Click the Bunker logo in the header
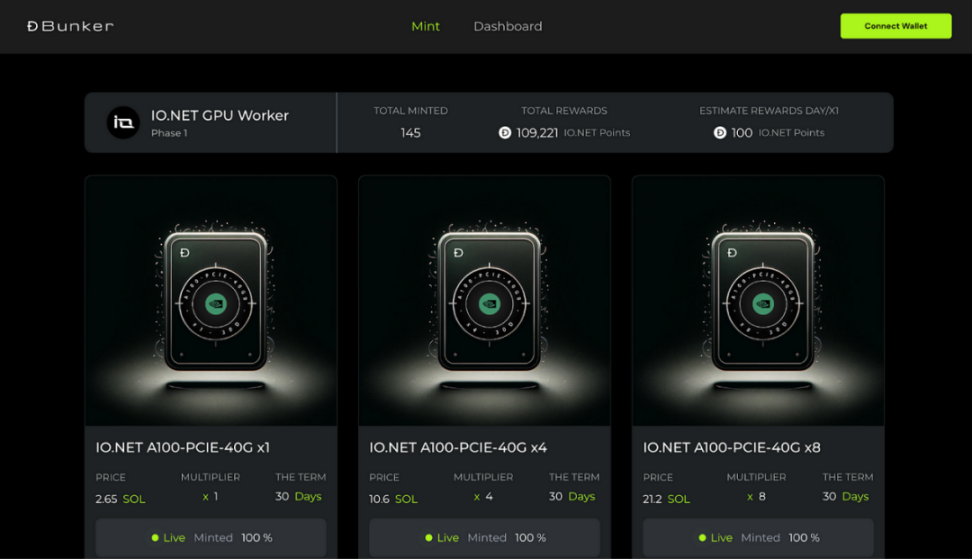This screenshot has height=559, width=972. 70,26
